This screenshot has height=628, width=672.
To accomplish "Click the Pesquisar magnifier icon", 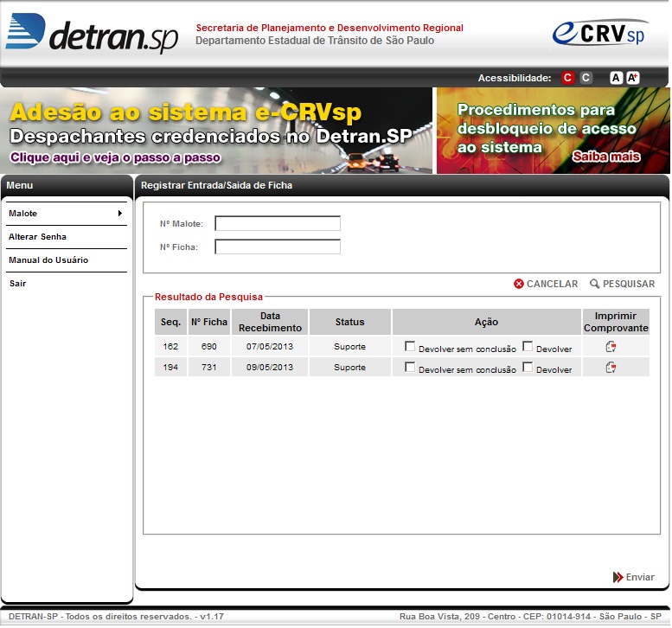I will tap(594, 284).
